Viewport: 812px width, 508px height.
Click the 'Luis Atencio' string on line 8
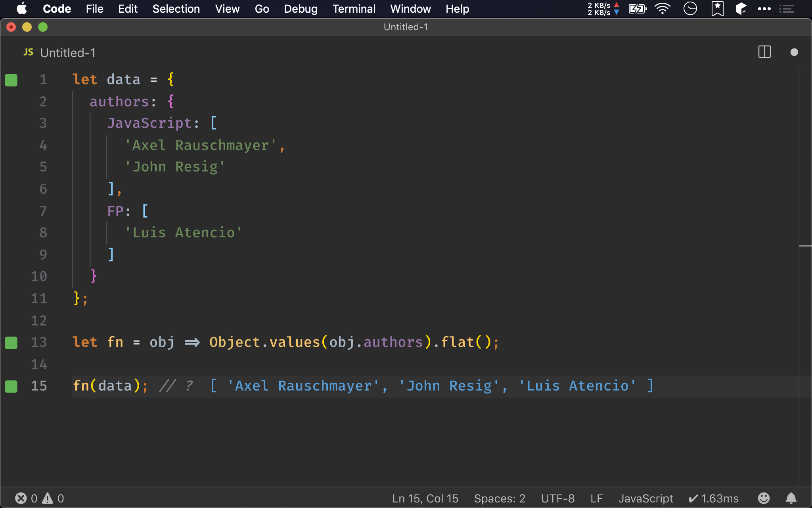183,233
